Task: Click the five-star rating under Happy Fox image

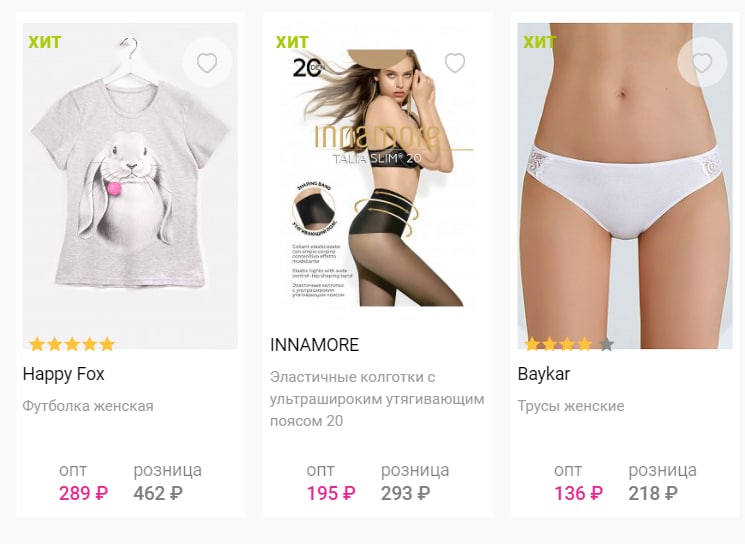Action: point(72,344)
